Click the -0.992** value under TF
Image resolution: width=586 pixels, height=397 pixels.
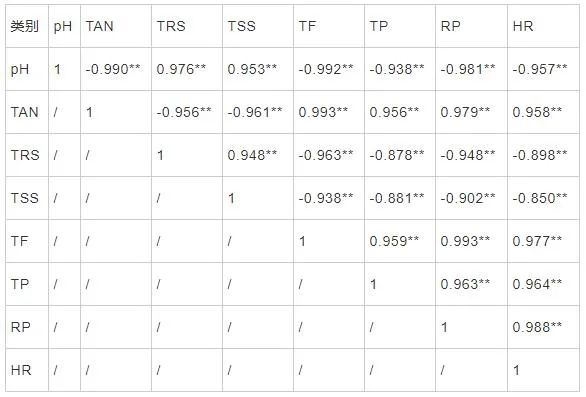[x=326, y=69]
